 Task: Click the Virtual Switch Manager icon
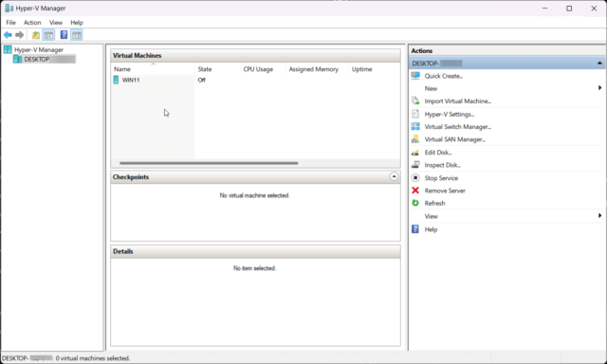pyautogui.click(x=415, y=126)
